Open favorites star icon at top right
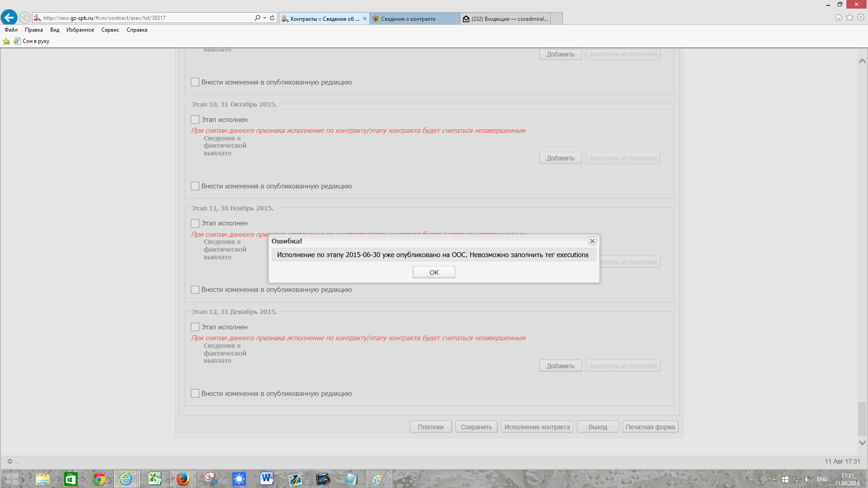868x488 pixels. click(x=849, y=18)
